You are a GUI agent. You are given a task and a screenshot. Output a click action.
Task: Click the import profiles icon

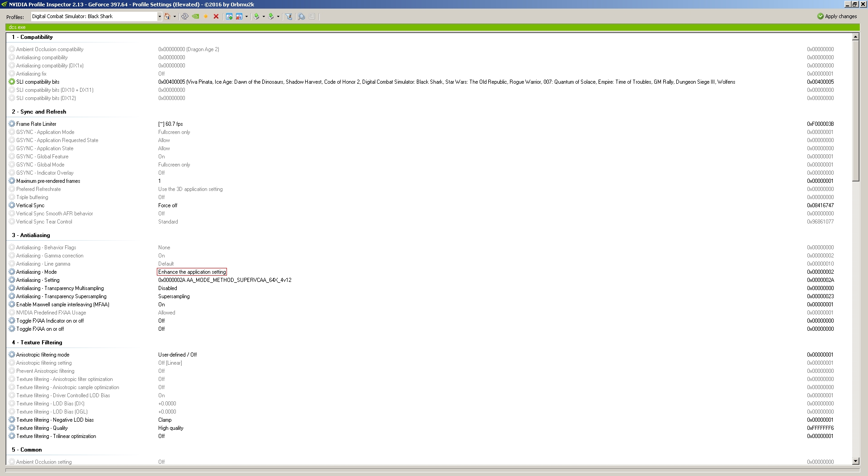click(271, 16)
